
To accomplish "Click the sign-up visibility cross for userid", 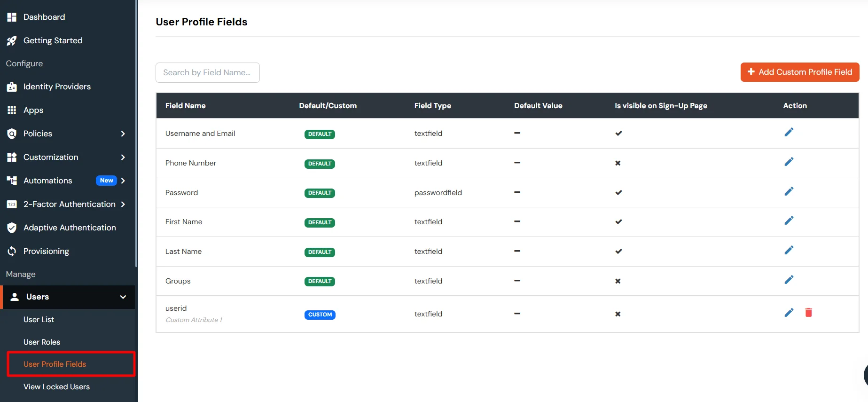I will 618,314.
